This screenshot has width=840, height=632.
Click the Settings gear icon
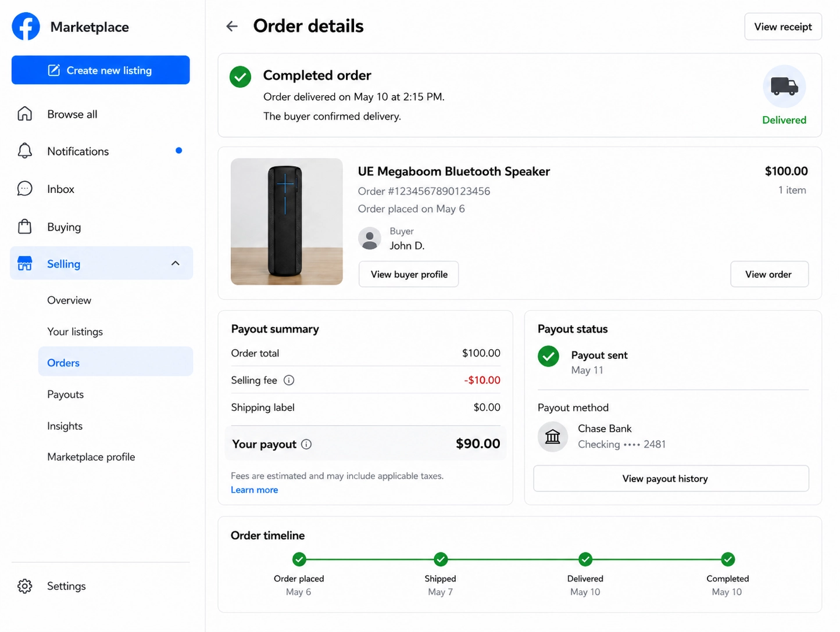tap(24, 586)
